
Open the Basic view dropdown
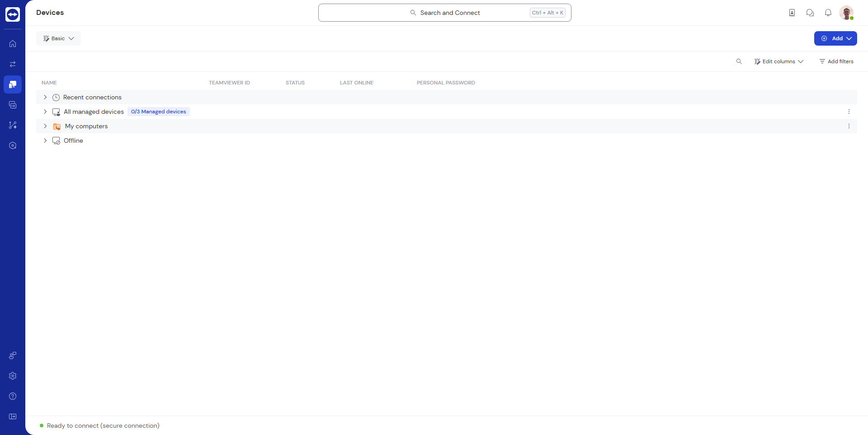[58, 38]
